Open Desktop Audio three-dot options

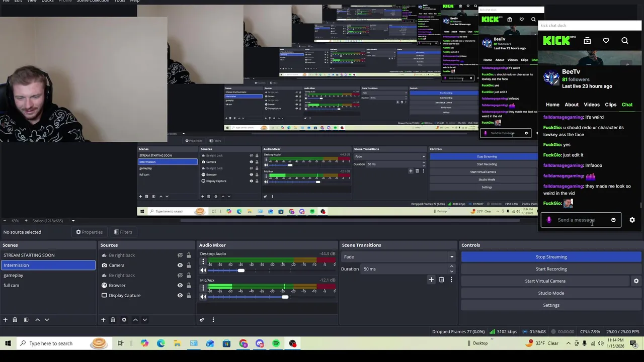(203, 262)
